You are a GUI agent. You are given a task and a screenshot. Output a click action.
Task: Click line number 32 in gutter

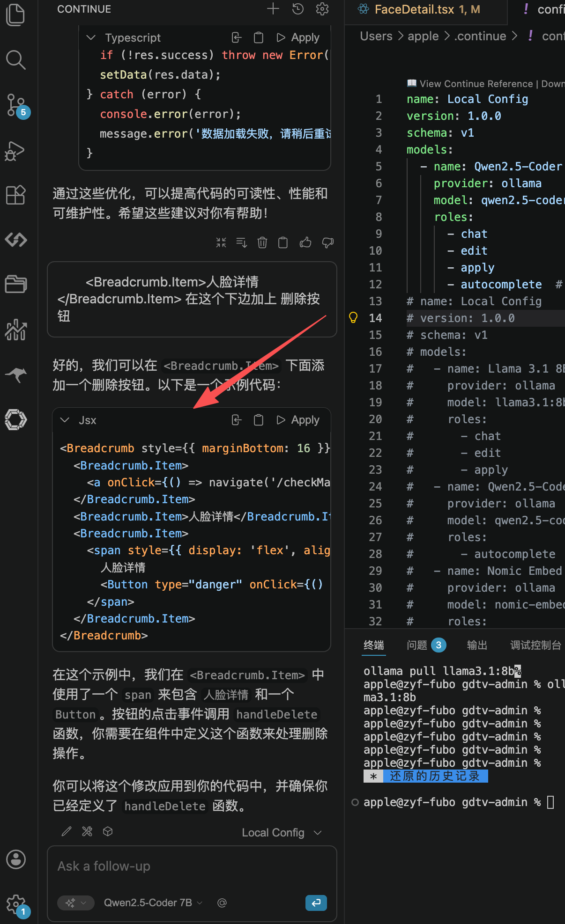coord(375,621)
